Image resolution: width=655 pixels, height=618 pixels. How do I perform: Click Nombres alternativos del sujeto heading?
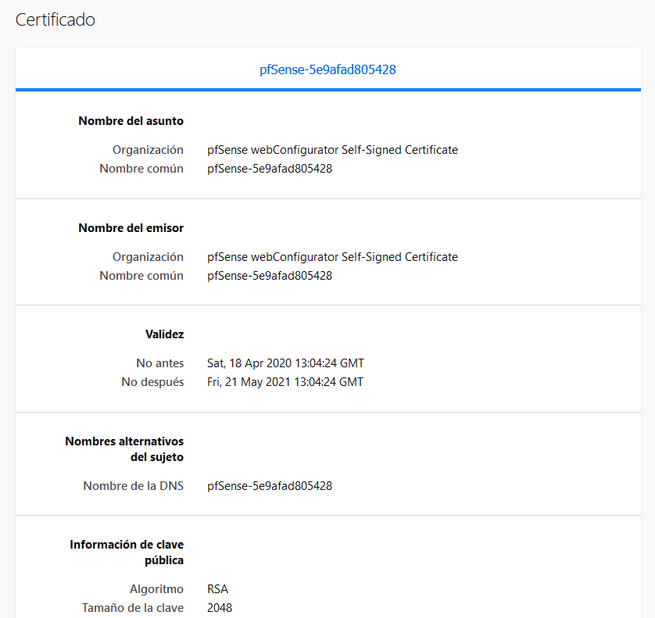(x=124, y=449)
